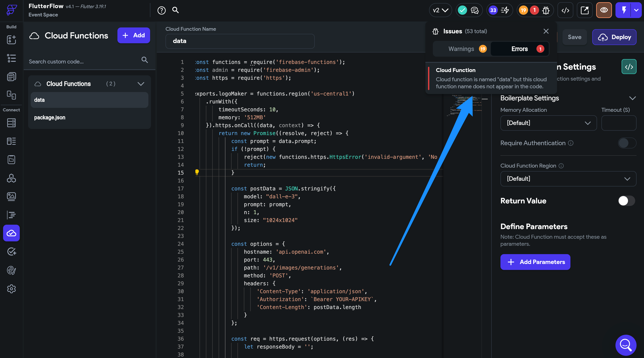Click line number 15 in the editor gutter
The image size is (644, 358).
pos(180,173)
